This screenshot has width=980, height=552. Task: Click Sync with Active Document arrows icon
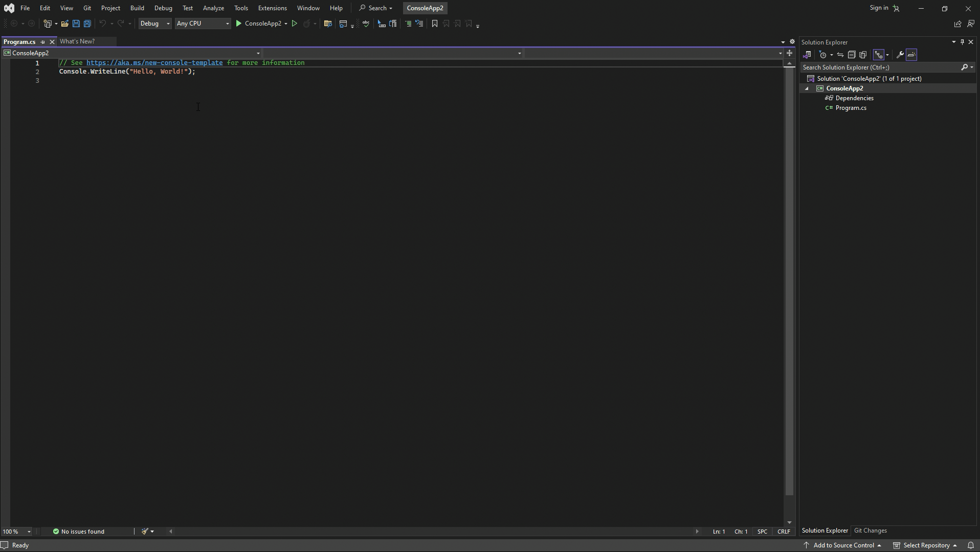click(x=840, y=55)
